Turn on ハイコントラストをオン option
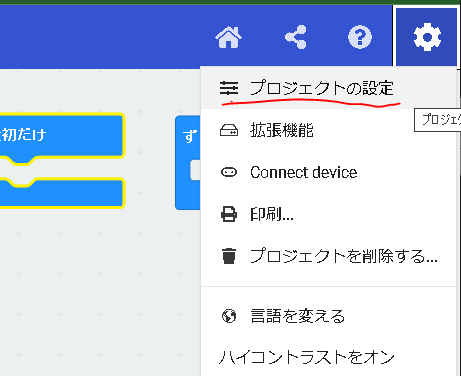This screenshot has height=376, width=461. [328, 357]
